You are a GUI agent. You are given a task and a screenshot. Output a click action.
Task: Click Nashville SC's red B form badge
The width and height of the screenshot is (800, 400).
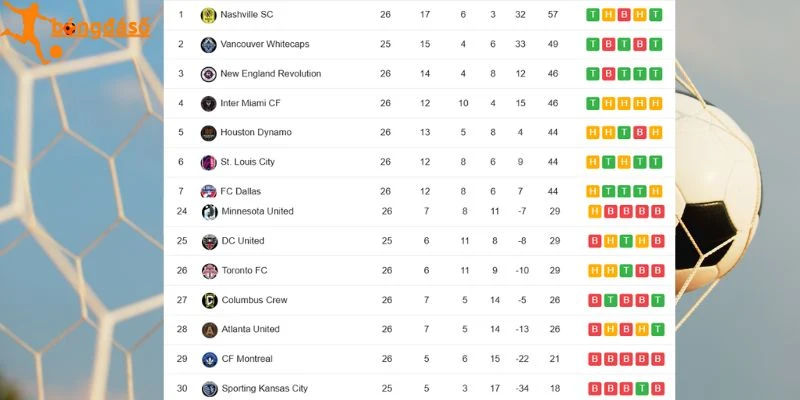pos(624,15)
